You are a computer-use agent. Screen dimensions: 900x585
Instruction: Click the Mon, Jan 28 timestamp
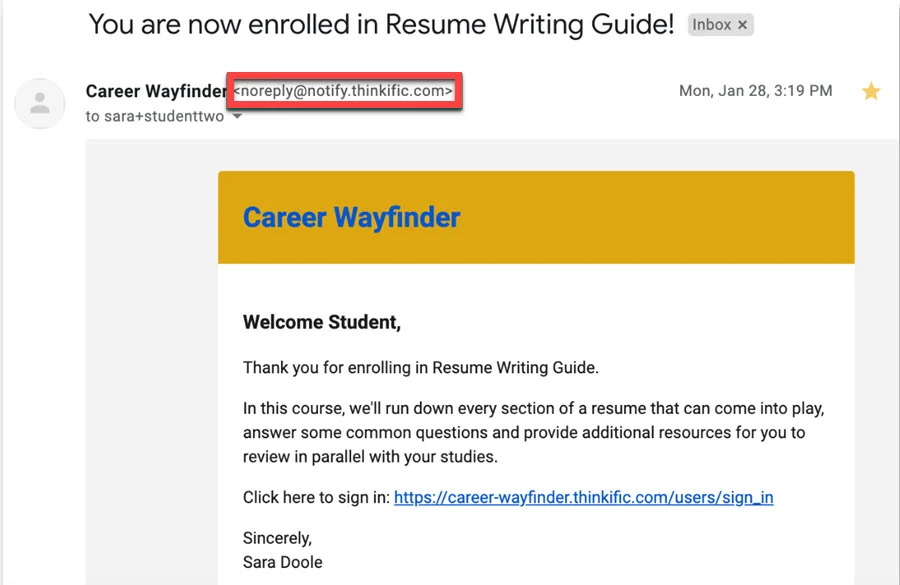tap(755, 91)
